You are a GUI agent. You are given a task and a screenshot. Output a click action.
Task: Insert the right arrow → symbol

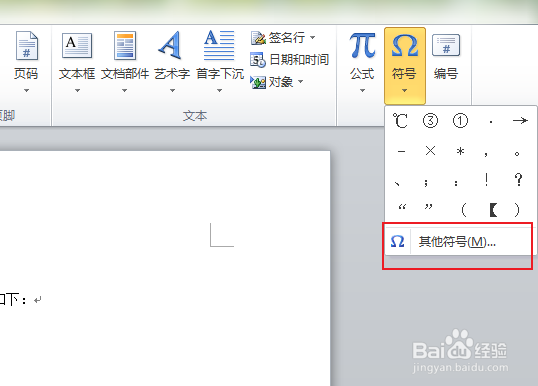point(520,121)
